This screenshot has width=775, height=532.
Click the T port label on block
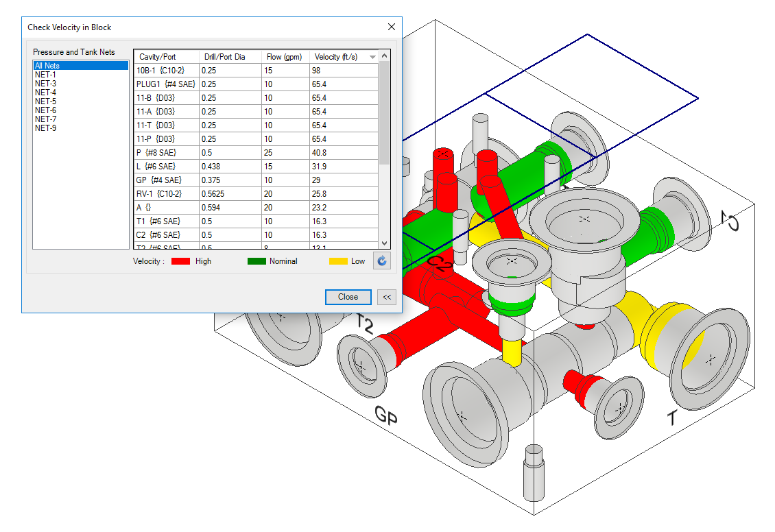click(x=671, y=418)
